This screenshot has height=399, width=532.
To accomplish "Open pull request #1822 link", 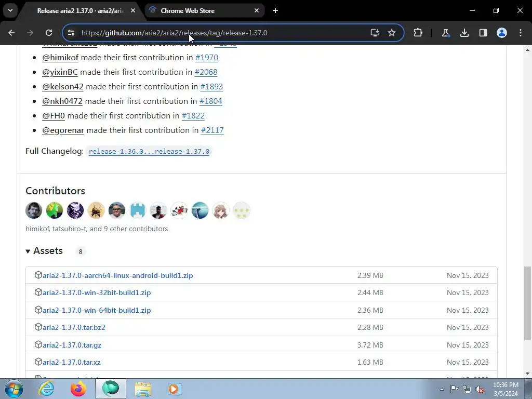I will pyautogui.click(x=193, y=116).
